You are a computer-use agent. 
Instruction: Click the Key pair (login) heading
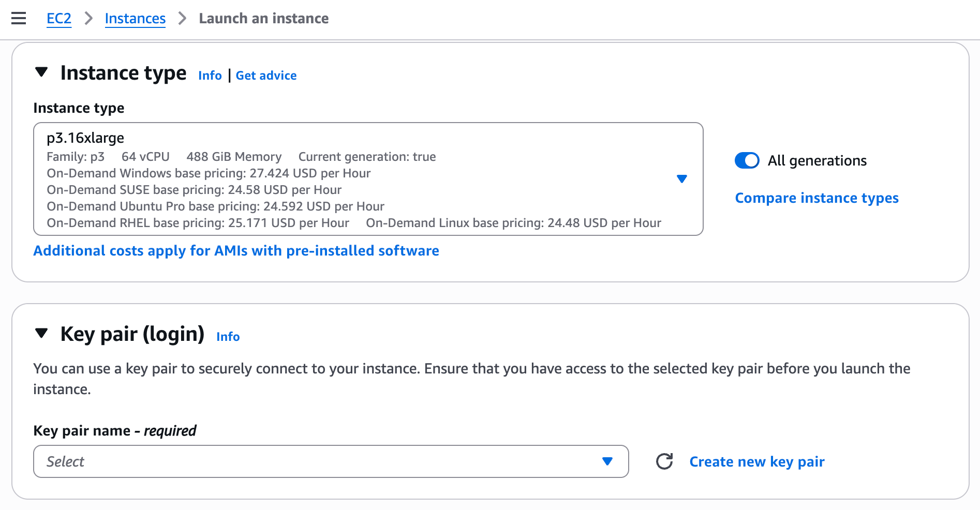tap(132, 334)
